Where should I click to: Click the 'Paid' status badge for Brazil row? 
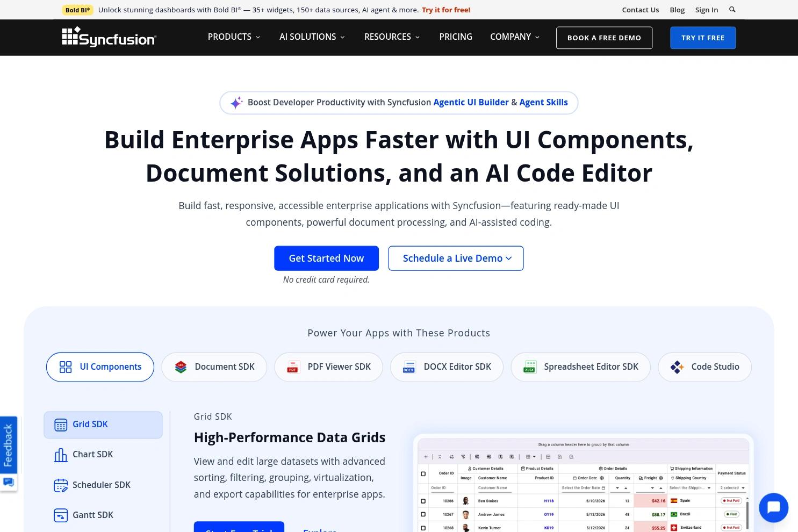731,514
